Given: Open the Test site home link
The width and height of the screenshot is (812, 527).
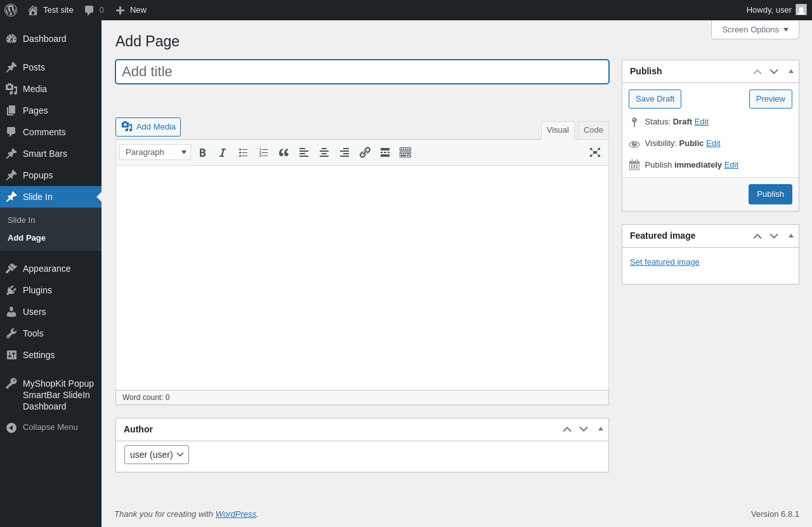Looking at the screenshot, I should 51,10.
